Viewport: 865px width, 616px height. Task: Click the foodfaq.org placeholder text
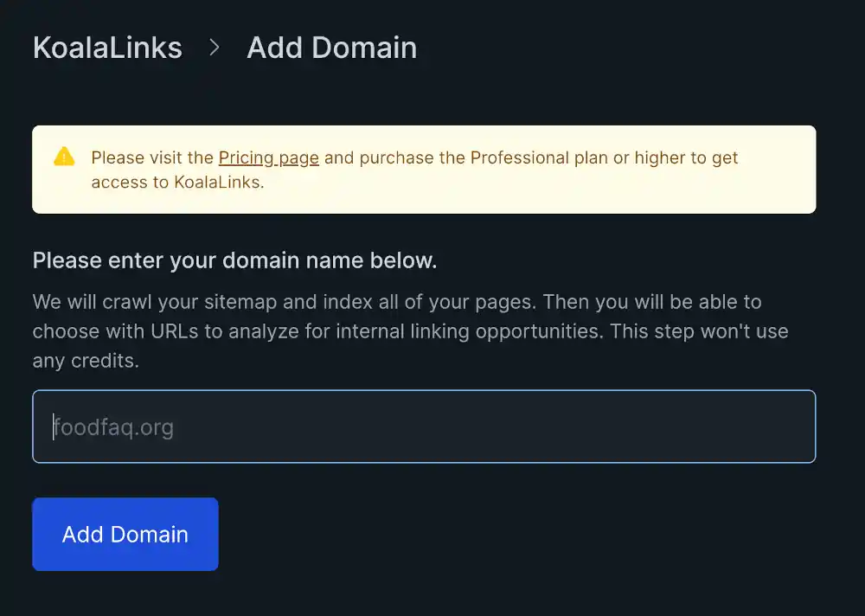(x=113, y=427)
